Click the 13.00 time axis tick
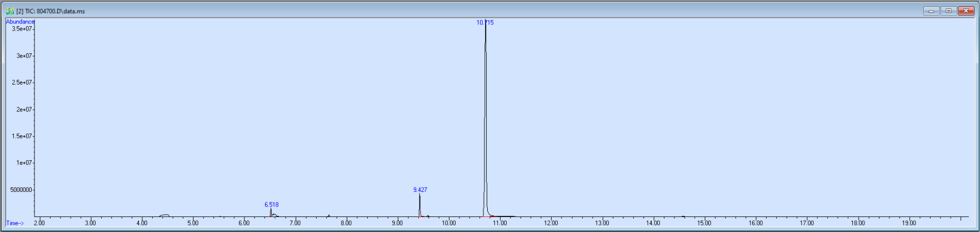The width and height of the screenshot is (980, 232). tap(602, 223)
